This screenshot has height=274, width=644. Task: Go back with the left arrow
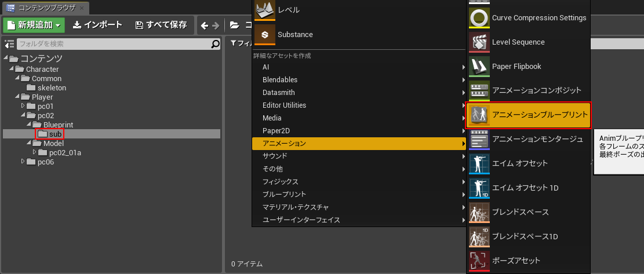(x=205, y=25)
